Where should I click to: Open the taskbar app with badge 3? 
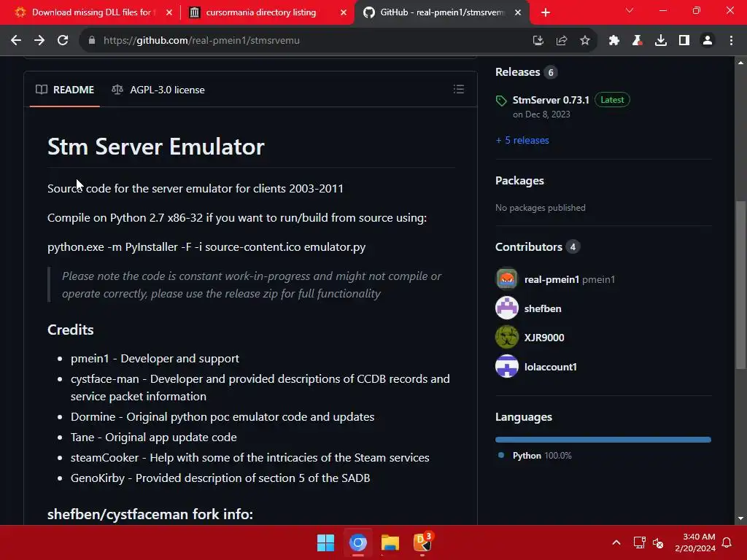[x=422, y=542]
